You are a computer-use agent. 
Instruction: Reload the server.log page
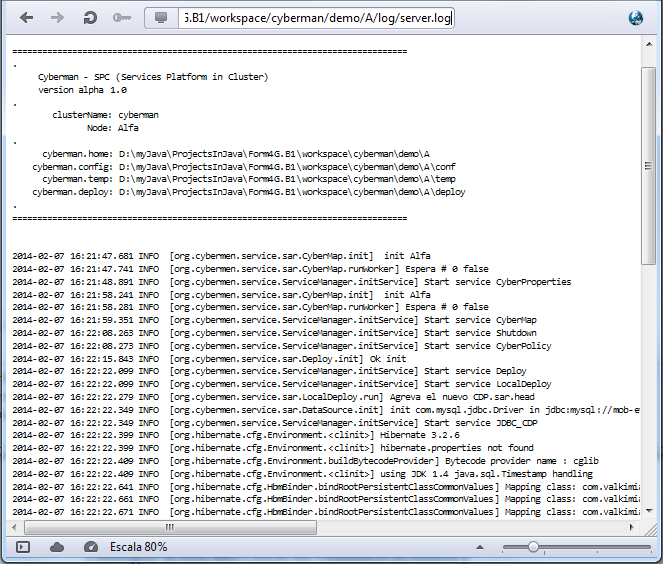click(x=90, y=18)
